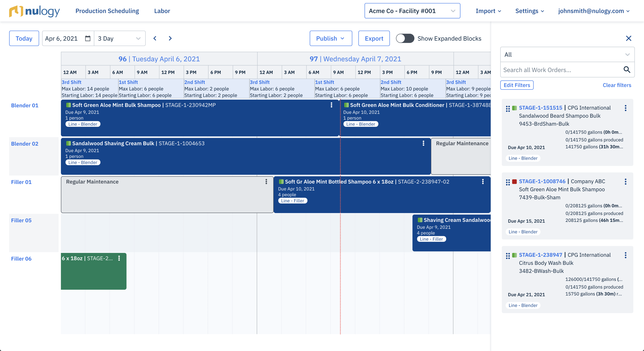Image resolution: width=644 pixels, height=351 pixels.
Task: Click the work order search magnifier icon
Action: (627, 70)
